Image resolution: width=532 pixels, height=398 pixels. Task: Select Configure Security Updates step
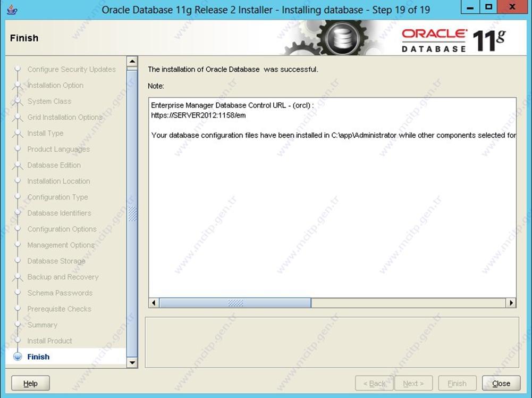[71, 69]
